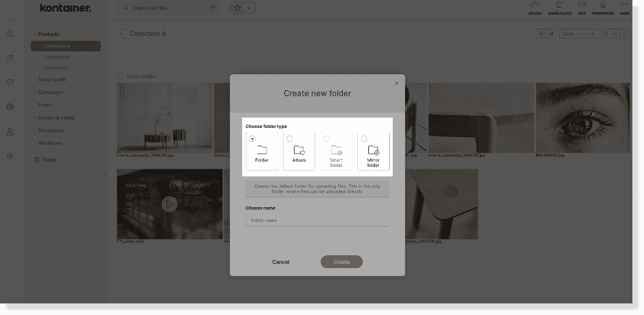Click the Collection A heading text

pyautogui.click(x=148, y=34)
